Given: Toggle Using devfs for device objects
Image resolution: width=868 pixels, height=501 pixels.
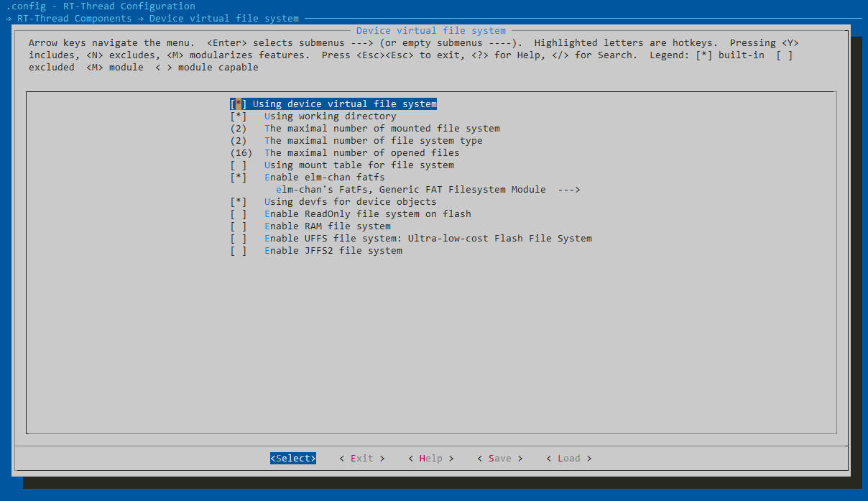Looking at the screenshot, I should pos(333,202).
